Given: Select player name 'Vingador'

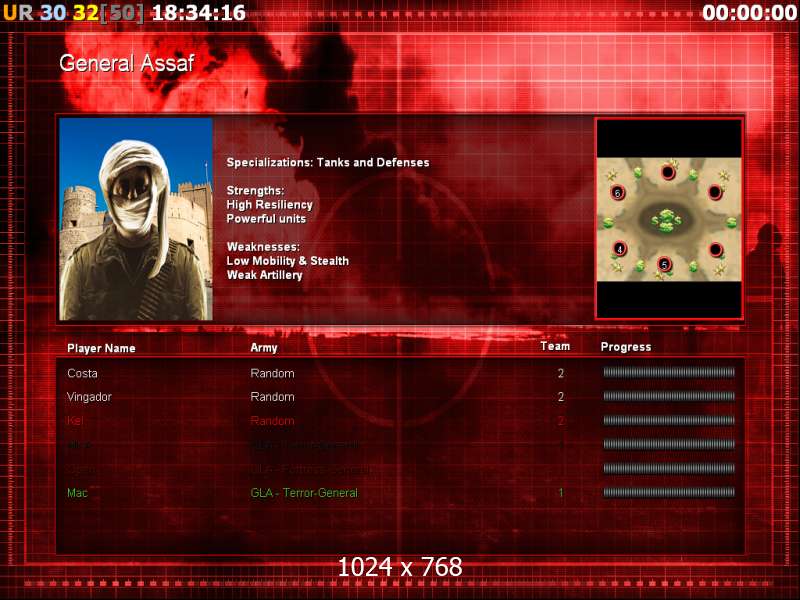Looking at the screenshot, I should pyautogui.click(x=89, y=397).
